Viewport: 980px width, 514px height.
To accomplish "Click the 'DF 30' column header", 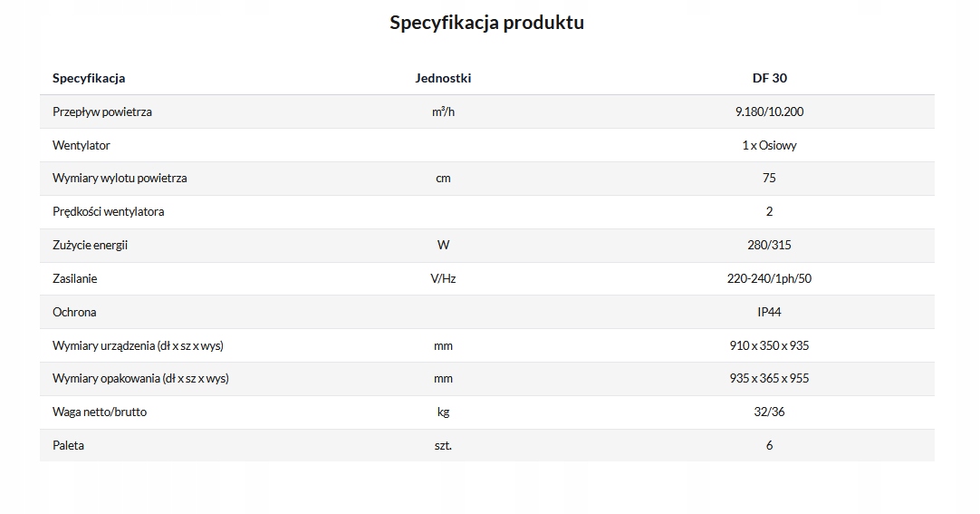I will [x=769, y=78].
